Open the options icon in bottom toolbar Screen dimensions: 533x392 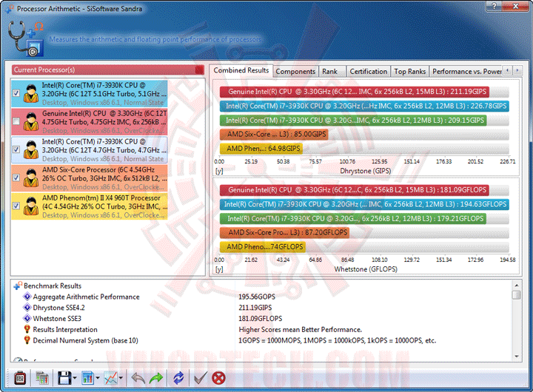point(20,378)
